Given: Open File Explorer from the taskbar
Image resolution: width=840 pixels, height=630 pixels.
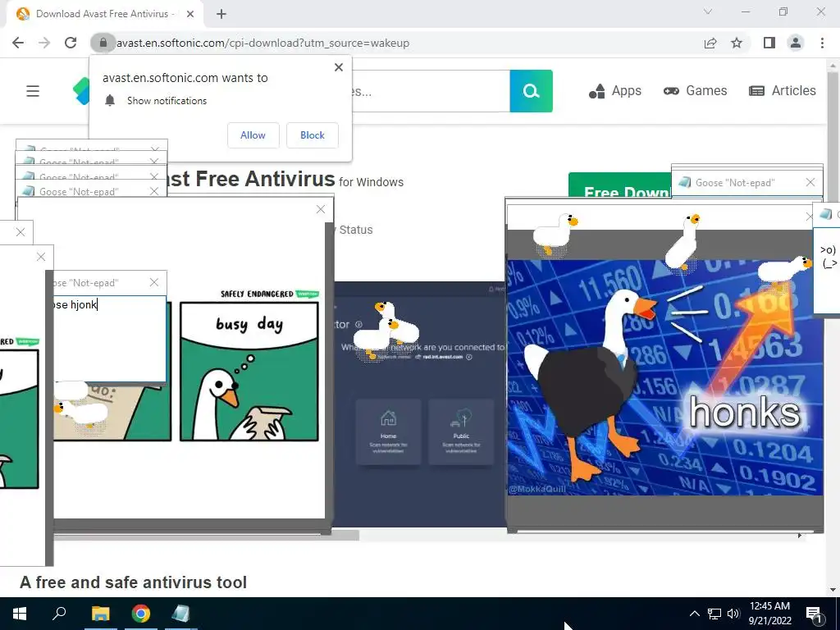Looking at the screenshot, I should click(100, 614).
